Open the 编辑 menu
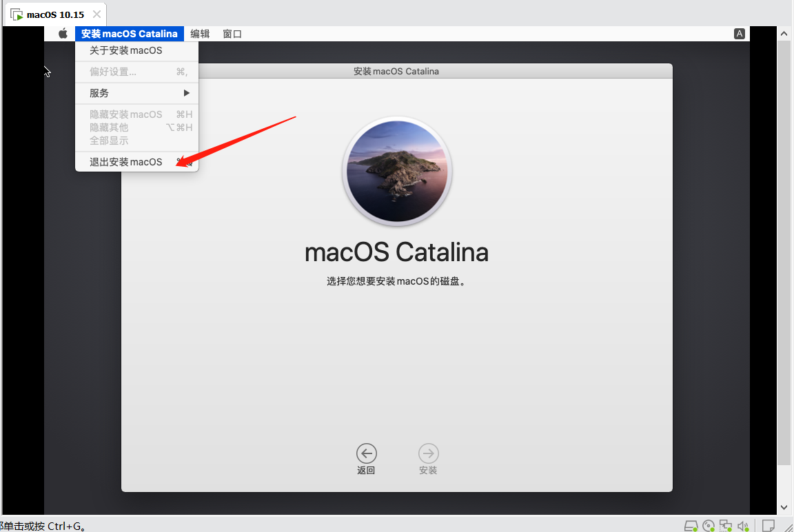Viewport: 794px width, 532px height. click(200, 34)
